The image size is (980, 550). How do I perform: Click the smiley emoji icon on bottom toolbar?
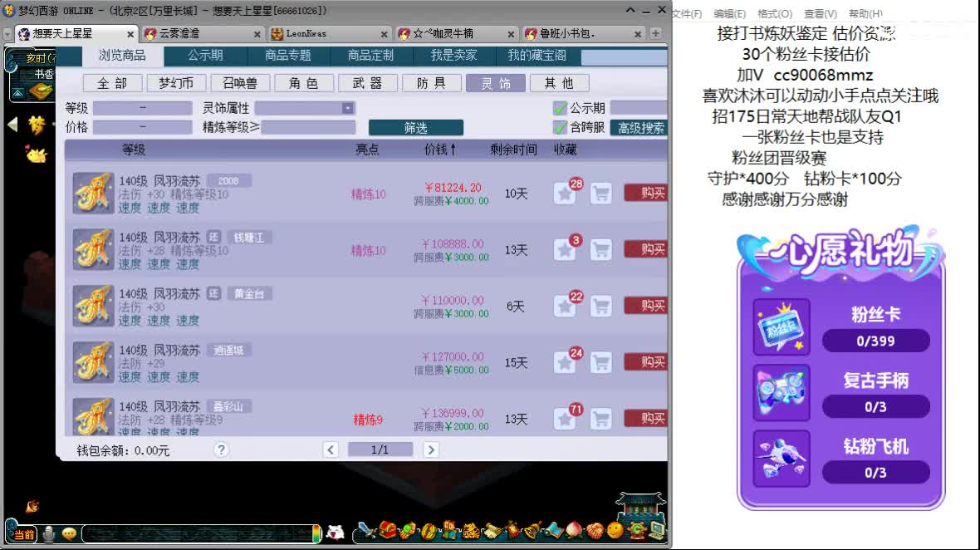point(613,531)
